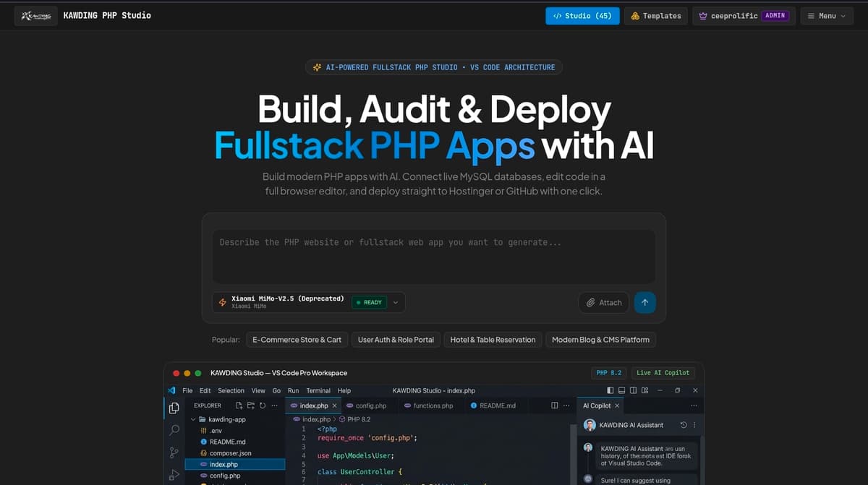
Task: Click the Live AI Copilot badge
Action: pos(663,373)
